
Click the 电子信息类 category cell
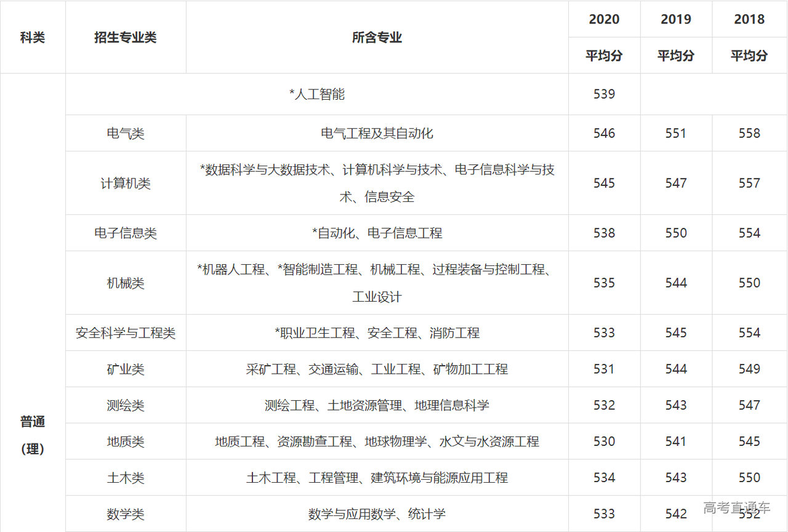[x=126, y=233]
